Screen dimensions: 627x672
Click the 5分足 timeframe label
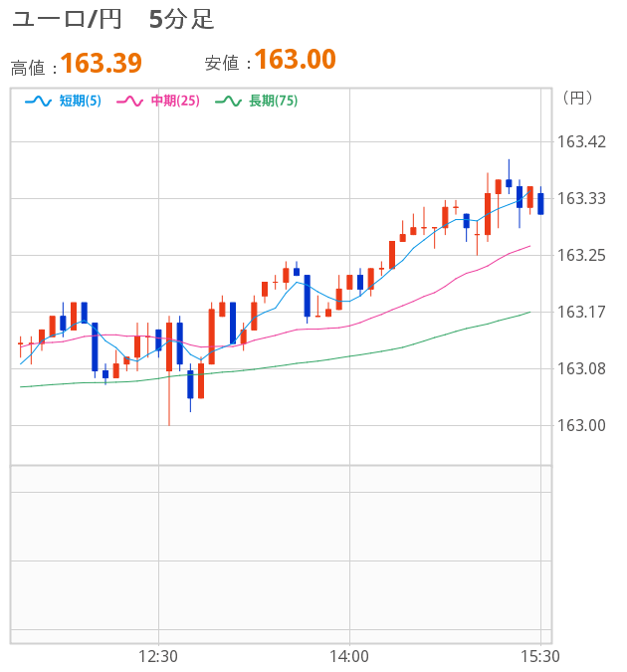[x=181, y=20]
